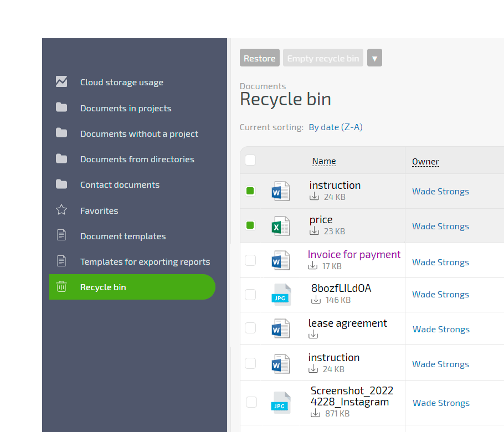This screenshot has height=432, width=504.
Task: Click Excel icon of the price file
Action: (281, 226)
